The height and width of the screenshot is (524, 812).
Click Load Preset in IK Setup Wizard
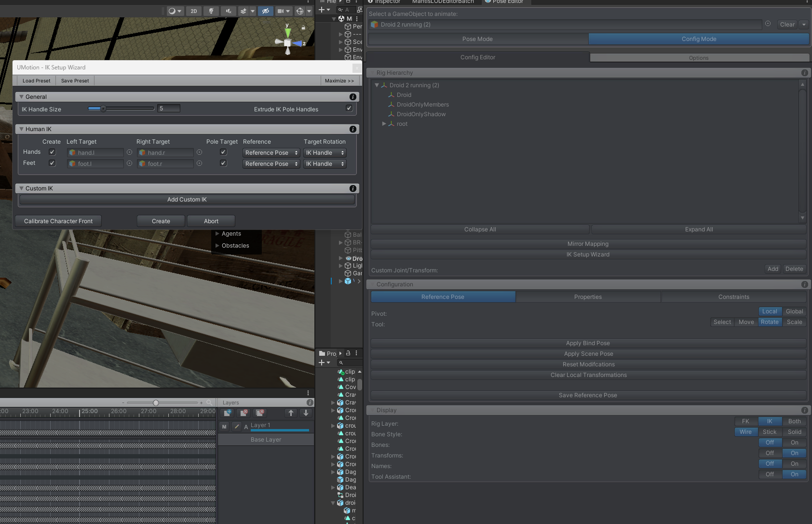pos(36,81)
